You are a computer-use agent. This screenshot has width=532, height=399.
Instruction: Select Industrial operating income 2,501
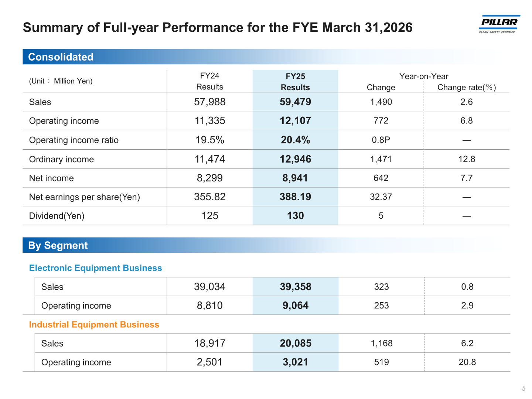(x=210, y=362)
